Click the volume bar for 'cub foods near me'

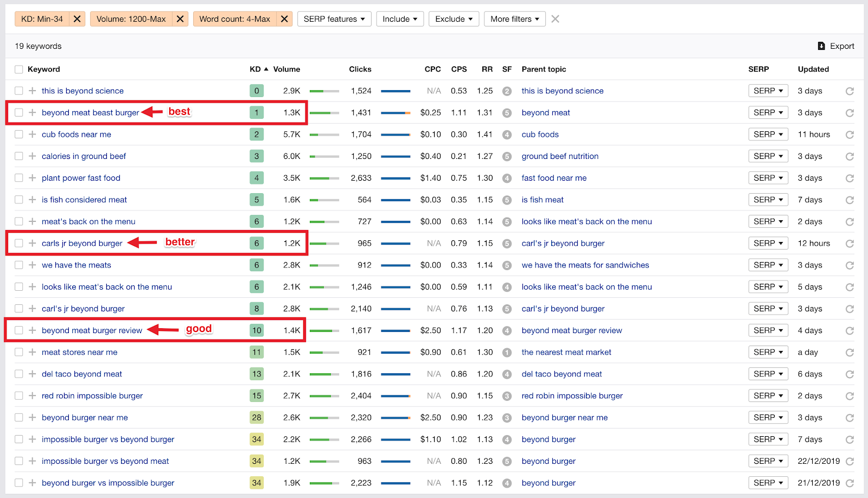(324, 135)
